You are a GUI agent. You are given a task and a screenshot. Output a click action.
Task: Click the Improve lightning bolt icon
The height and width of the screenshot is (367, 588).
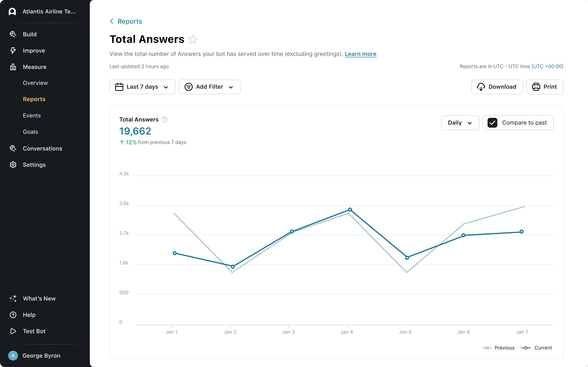click(13, 51)
